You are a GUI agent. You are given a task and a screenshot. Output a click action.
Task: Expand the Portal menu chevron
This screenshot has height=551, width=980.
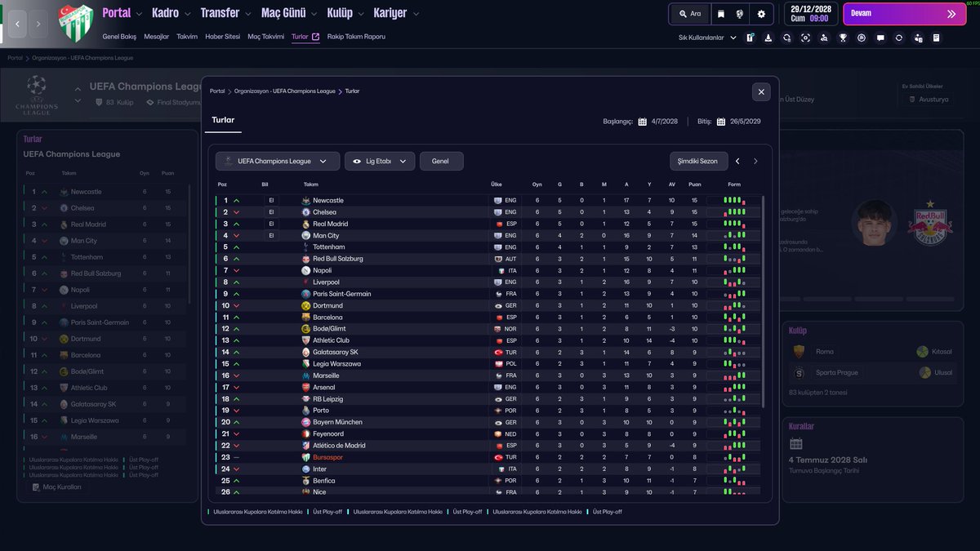point(140,14)
